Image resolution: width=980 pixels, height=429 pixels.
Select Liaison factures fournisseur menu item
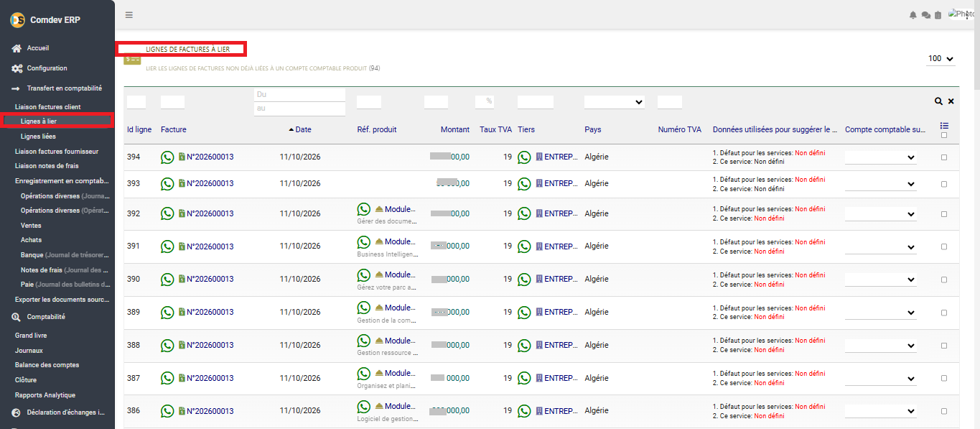coord(57,152)
